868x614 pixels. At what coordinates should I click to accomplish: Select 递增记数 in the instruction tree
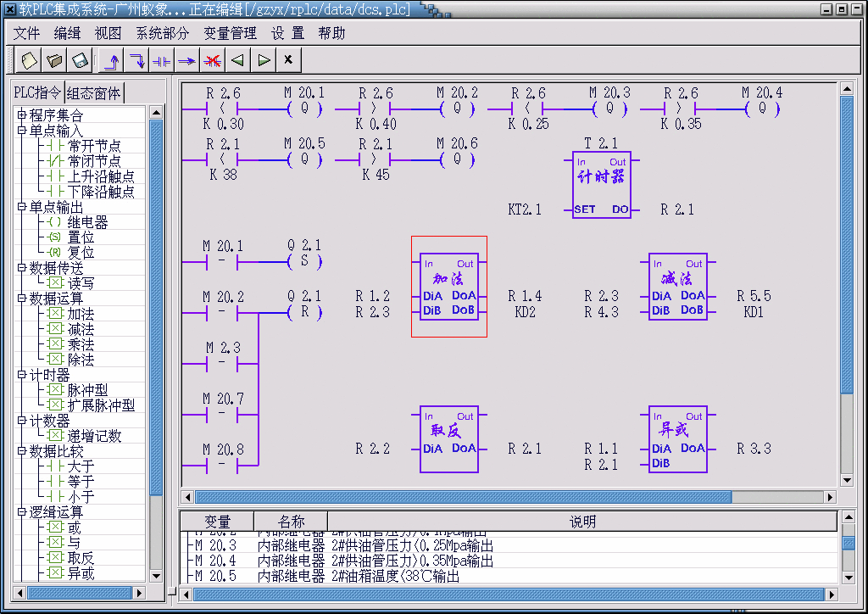coord(94,436)
